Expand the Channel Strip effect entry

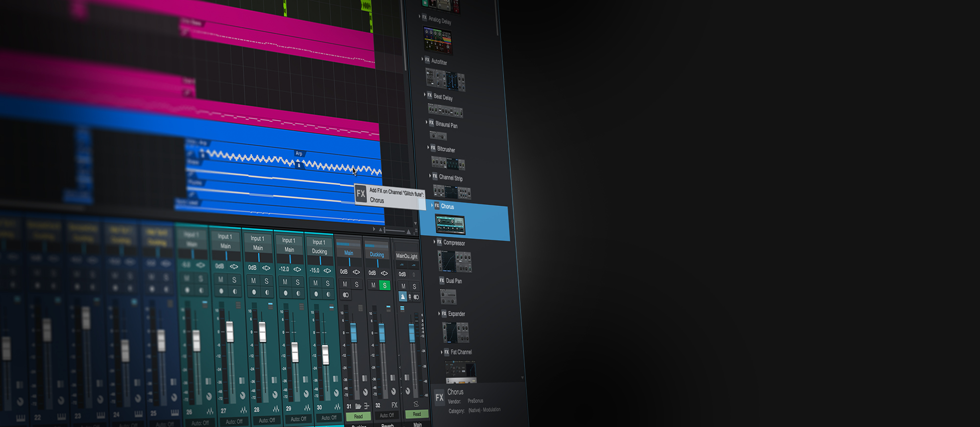coord(430,175)
